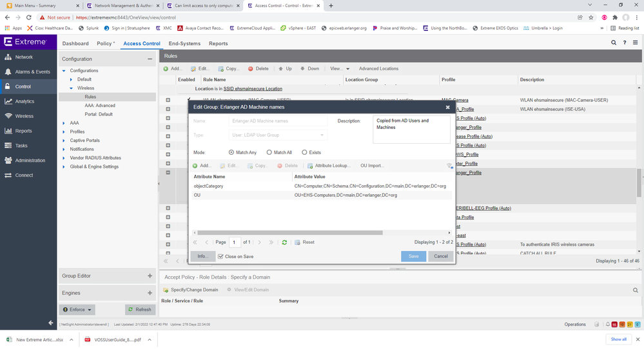Expand the AAA tree node

[64, 123]
